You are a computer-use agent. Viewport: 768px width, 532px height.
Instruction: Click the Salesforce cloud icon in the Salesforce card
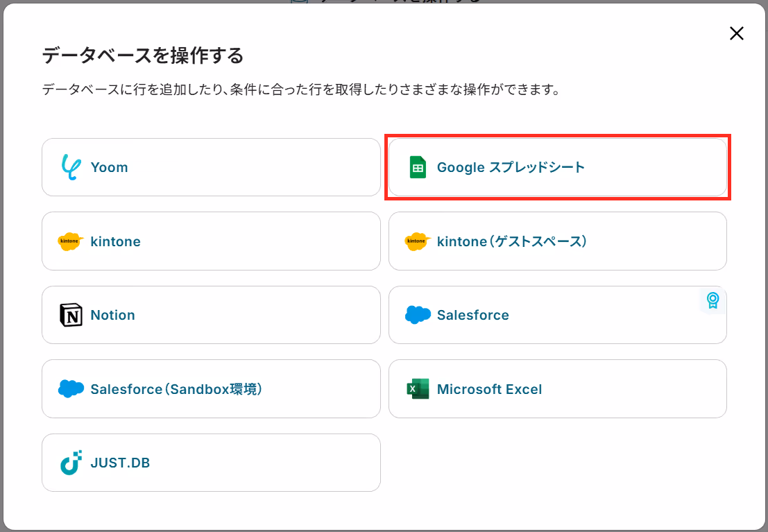418,314
